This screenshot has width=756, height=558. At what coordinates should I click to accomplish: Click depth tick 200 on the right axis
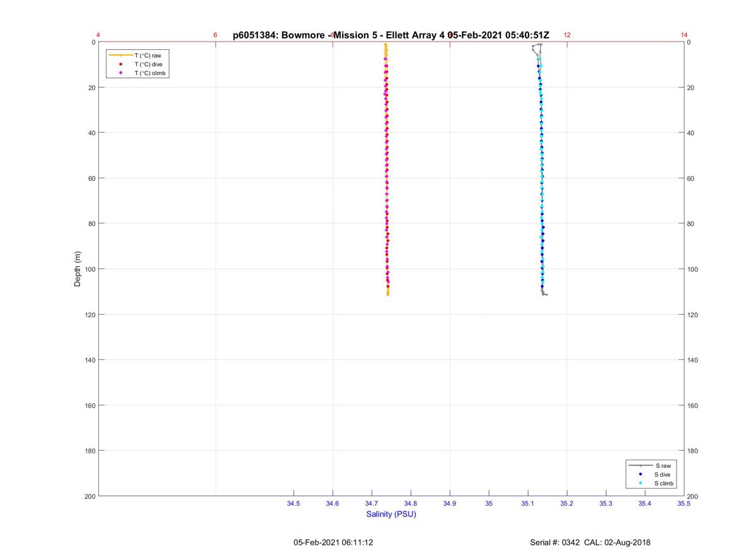[x=693, y=496]
